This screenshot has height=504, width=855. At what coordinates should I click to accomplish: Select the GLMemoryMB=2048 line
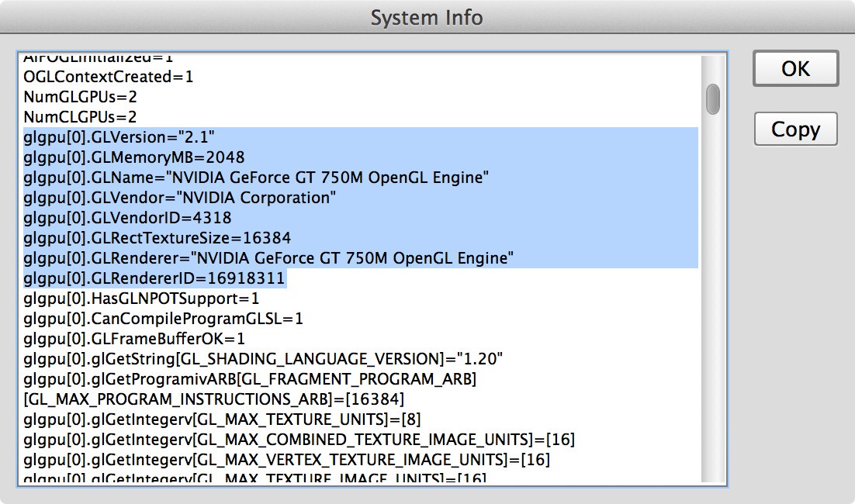pyautogui.click(x=133, y=157)
